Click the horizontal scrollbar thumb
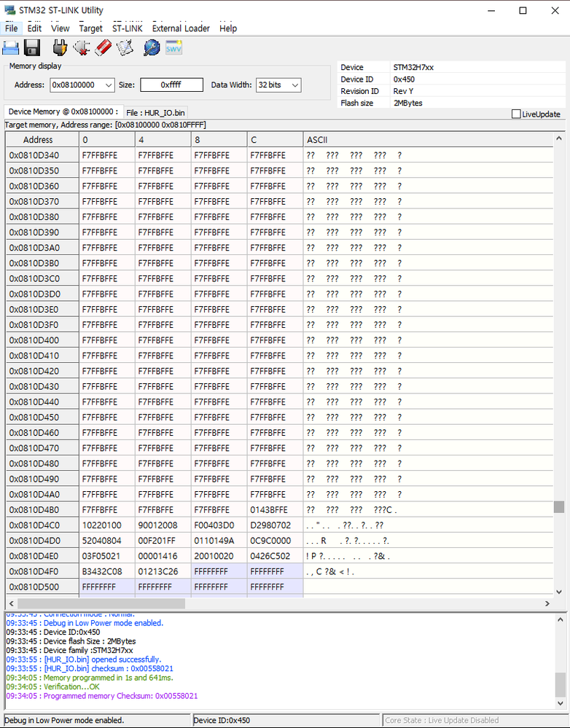The image size is (570, 728). tap(101, 603)
